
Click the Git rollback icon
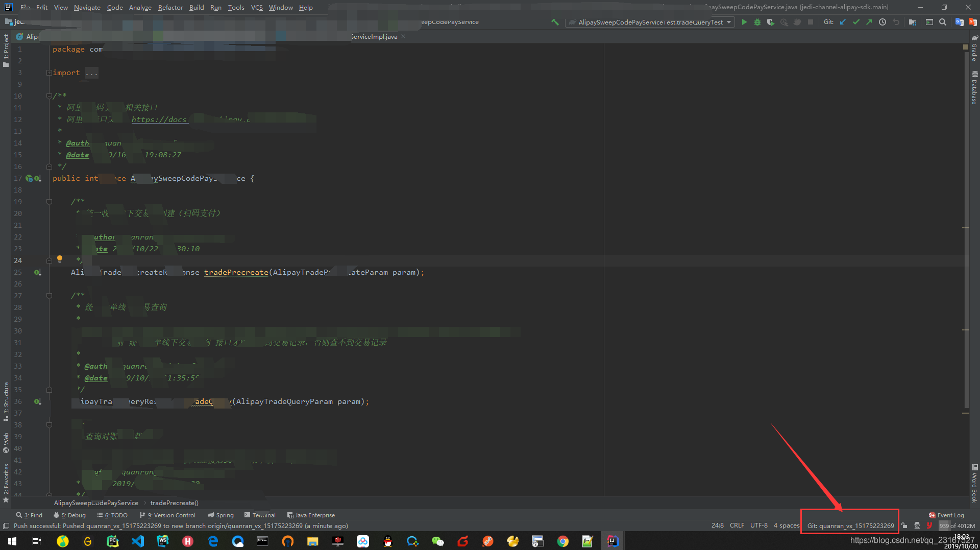click(x=896, y=22)
